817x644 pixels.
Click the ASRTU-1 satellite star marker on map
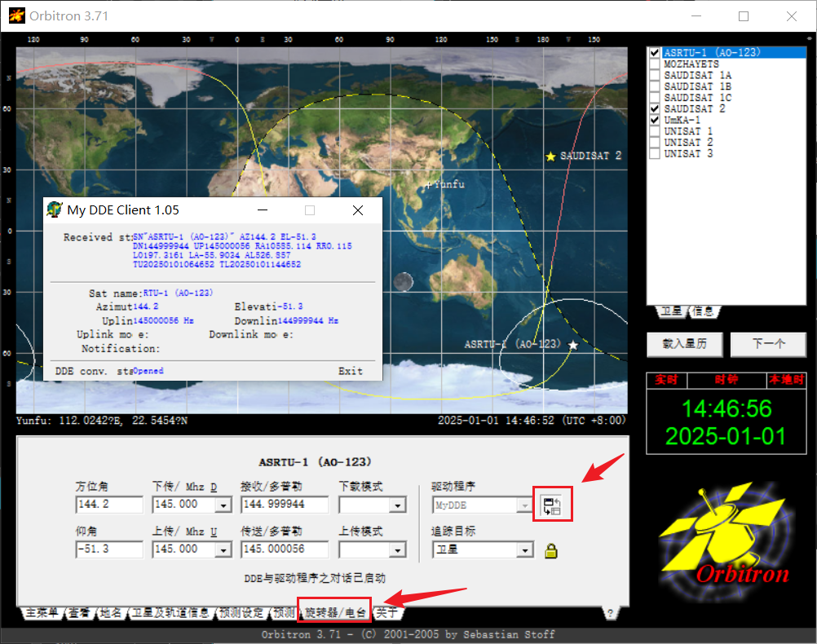pyautogui.click(x=573, y=346)
